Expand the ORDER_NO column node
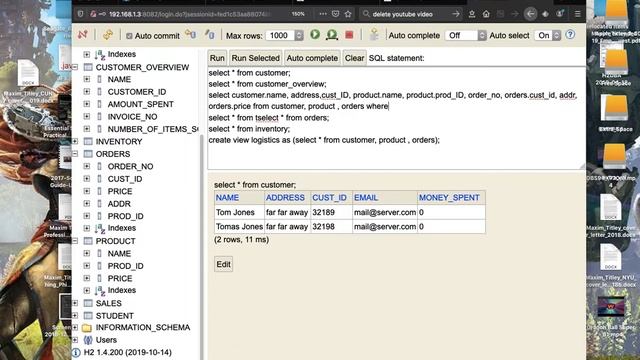The image size is (640, 360). [x=87, y=166]
